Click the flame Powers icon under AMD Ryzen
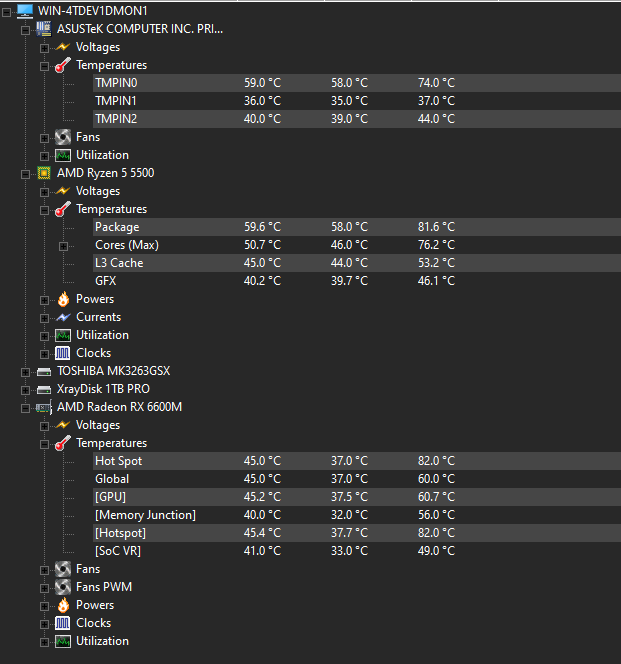 click(63, 299)
